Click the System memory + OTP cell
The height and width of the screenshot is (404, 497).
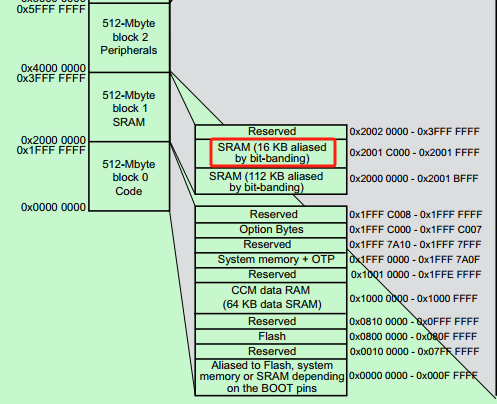click(271, 260)
